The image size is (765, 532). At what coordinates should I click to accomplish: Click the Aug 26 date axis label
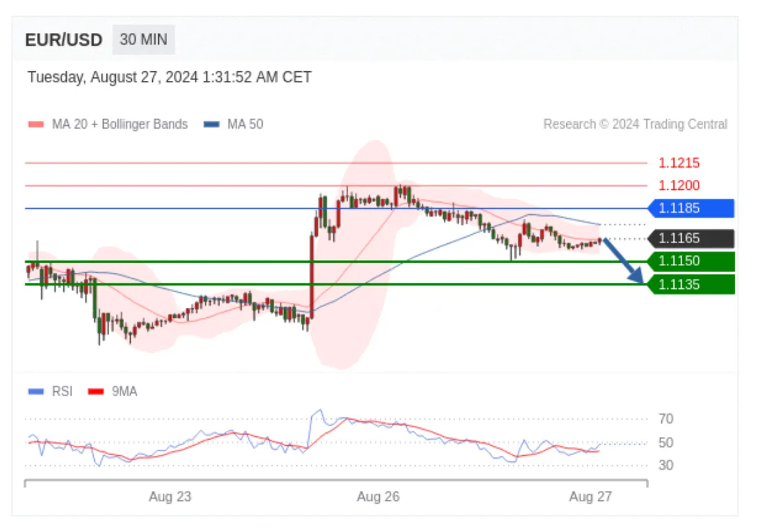(378, 497)
